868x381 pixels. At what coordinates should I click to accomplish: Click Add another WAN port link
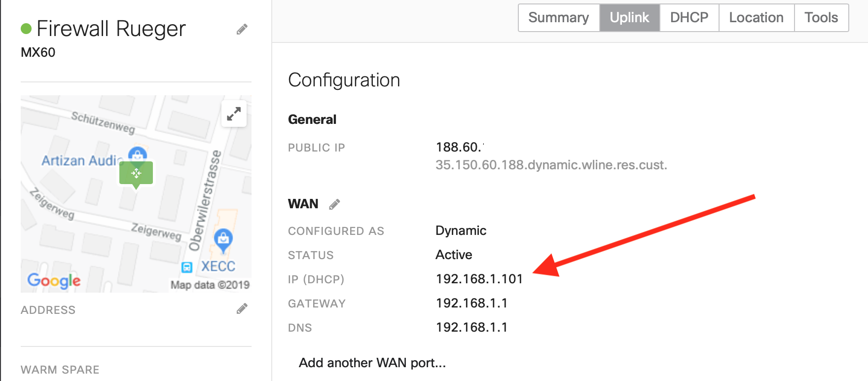pos(372,363)
